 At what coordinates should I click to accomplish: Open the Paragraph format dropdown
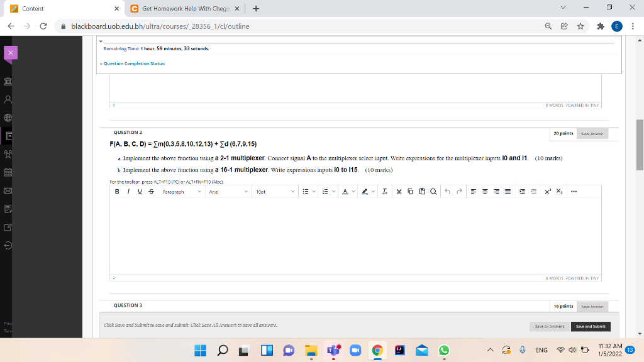click(x=182, y=192)
